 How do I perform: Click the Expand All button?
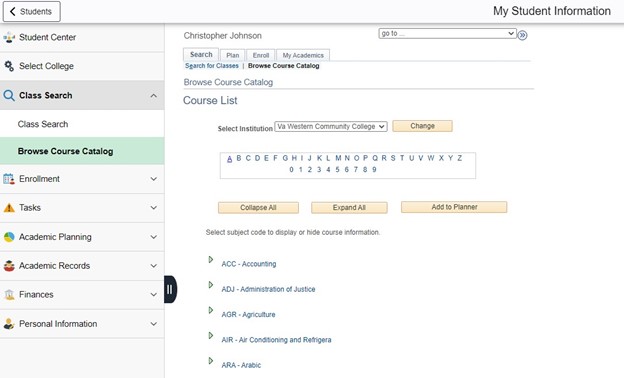(x=349, y=208)
